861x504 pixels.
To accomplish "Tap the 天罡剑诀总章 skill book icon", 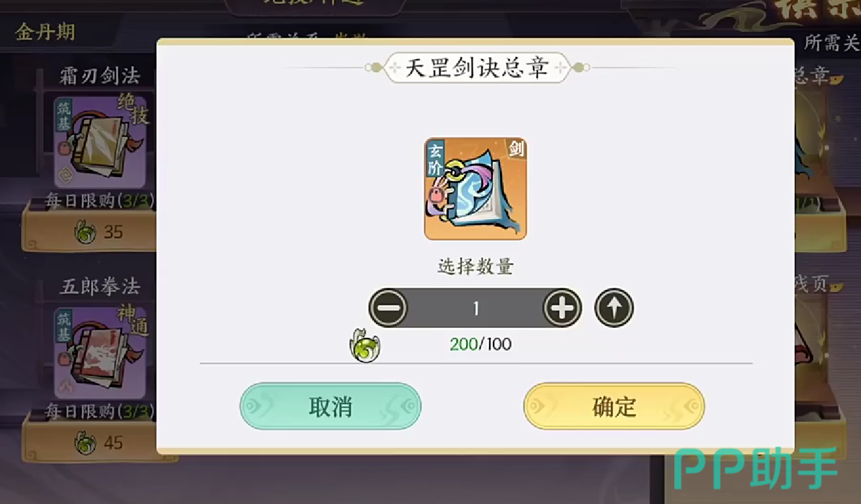I will [475, 188].
